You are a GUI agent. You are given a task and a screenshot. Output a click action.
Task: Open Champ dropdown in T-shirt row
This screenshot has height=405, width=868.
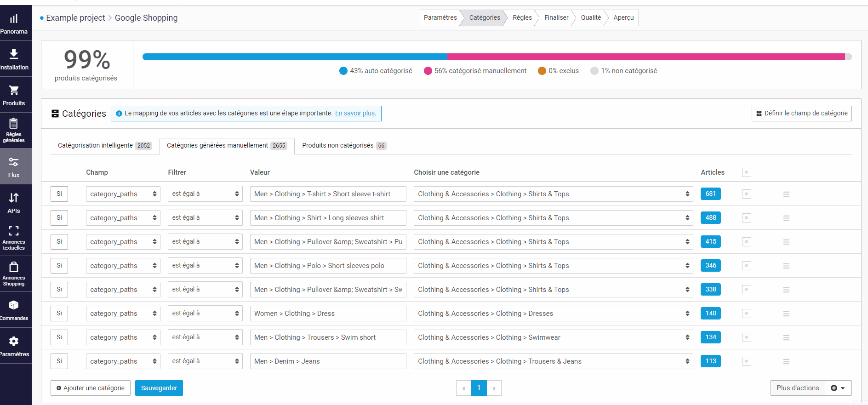click(x=123, y=194)
